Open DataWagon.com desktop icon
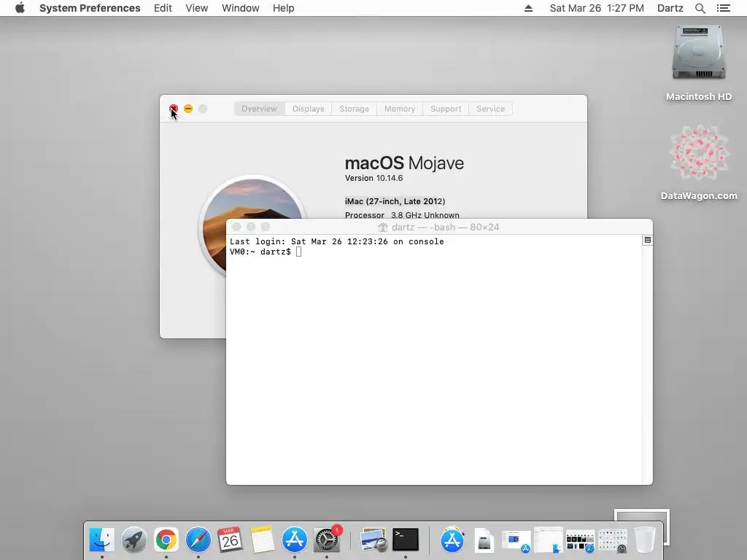This screenshot has width=747, height=560. [x=699, y=163]
